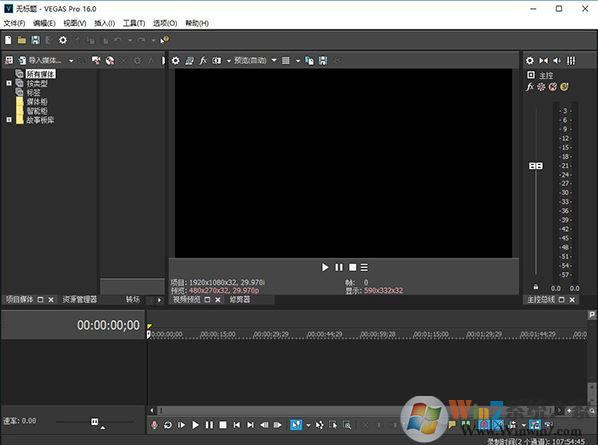Click the get media from web globe icon
598x445 pixels.
click(110, 60)
